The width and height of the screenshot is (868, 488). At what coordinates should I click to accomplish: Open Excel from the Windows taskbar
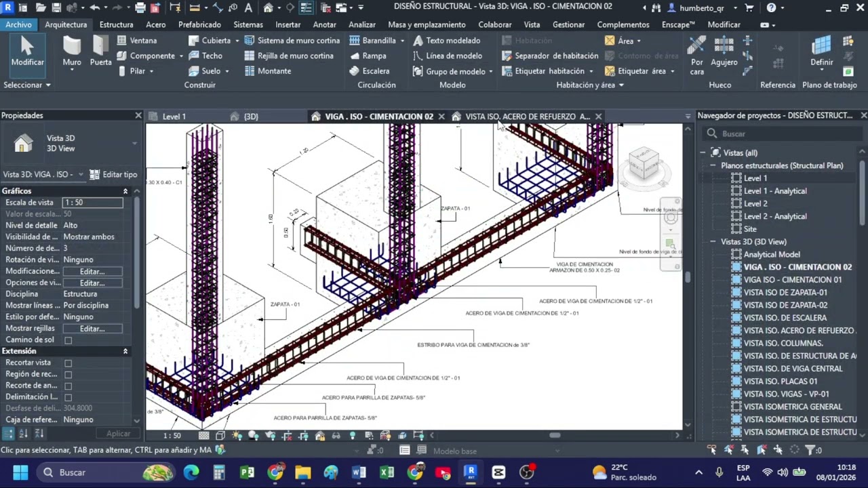[x=387, y=472]
